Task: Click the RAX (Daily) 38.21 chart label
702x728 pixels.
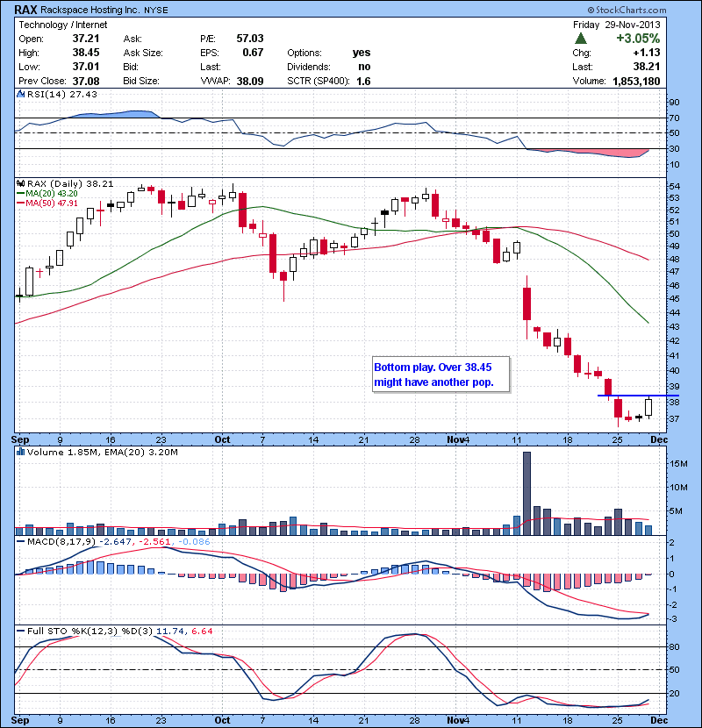Action: click(70, 184)
